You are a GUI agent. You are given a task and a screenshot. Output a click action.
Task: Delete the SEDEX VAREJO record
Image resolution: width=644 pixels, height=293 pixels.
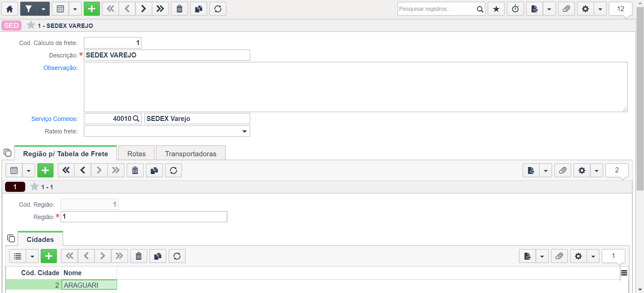click(x=180, y=9)
